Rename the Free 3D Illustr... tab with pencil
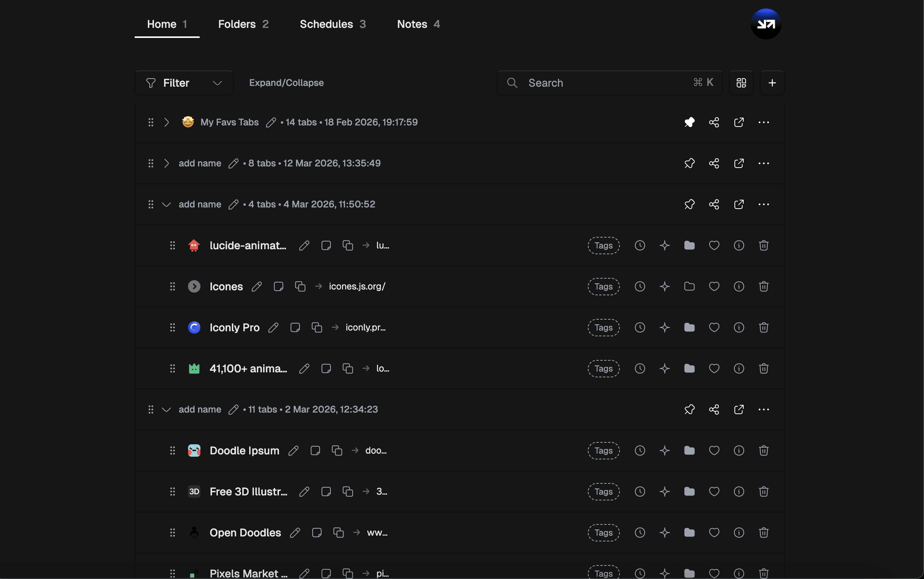The width and height of the screenshot is (924, 579). click(x=304, y=492)
